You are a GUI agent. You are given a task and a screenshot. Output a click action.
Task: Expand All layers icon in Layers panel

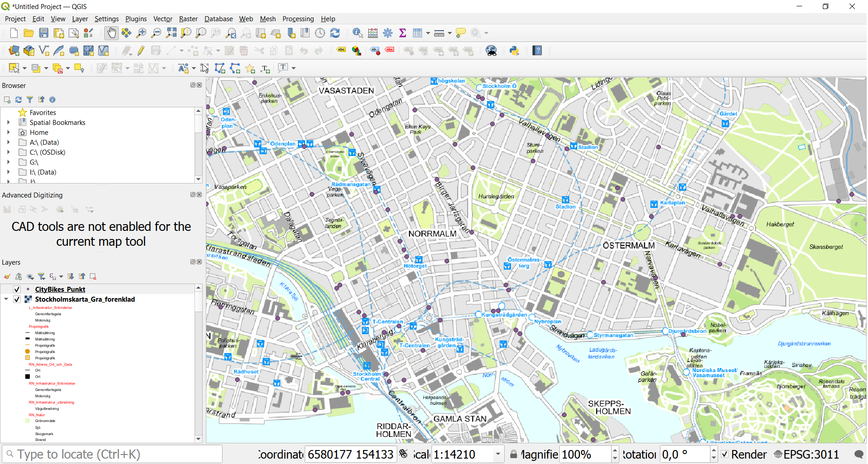(71, 276)
